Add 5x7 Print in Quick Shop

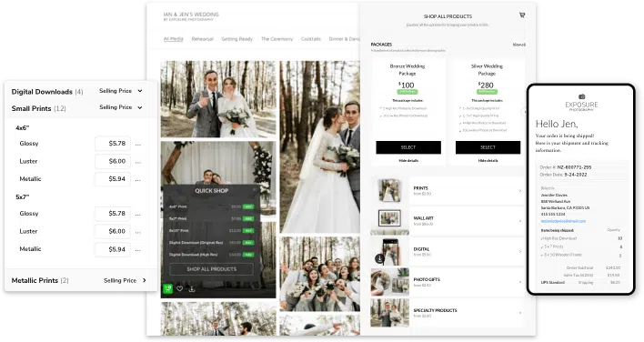click(x=248, y=219)
